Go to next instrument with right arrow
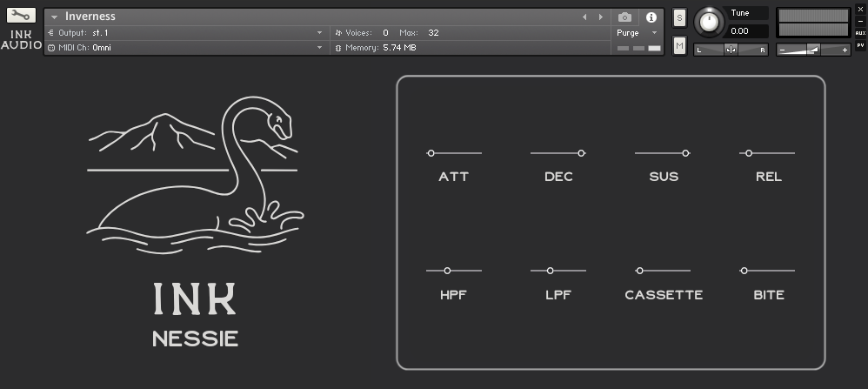The width and height of the screenshot is (868, 389). tap(600, 17)
